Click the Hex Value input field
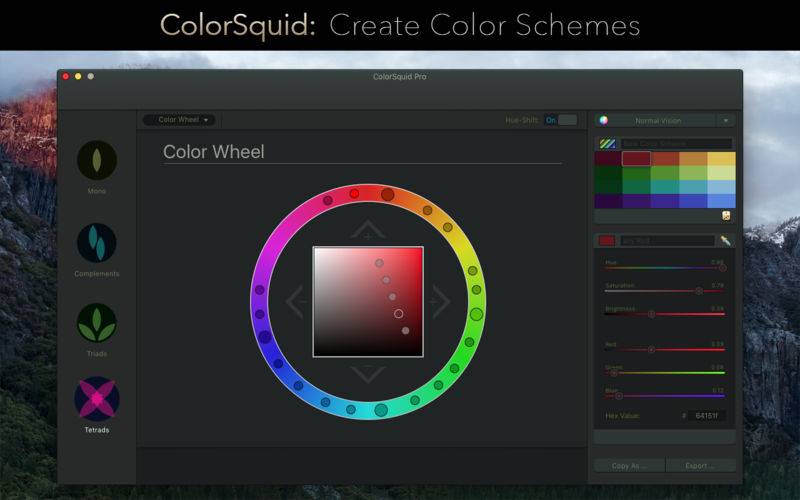800x500 pixels. 707,416
